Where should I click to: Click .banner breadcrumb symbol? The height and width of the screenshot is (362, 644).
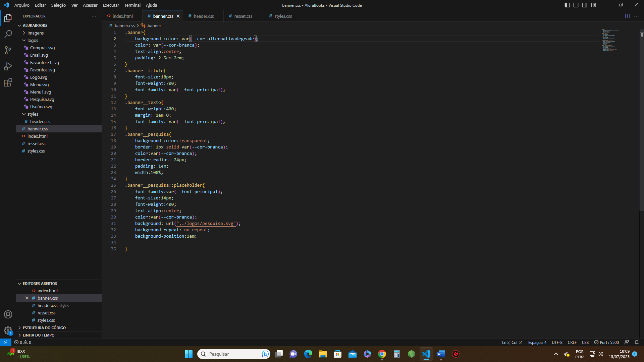pyautogui.click(x=151, y=25)
